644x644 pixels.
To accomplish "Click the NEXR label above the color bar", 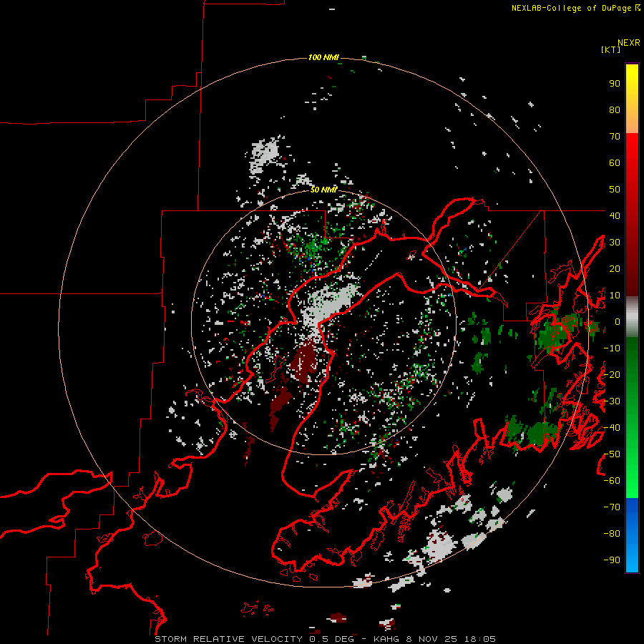I will 629,43.
